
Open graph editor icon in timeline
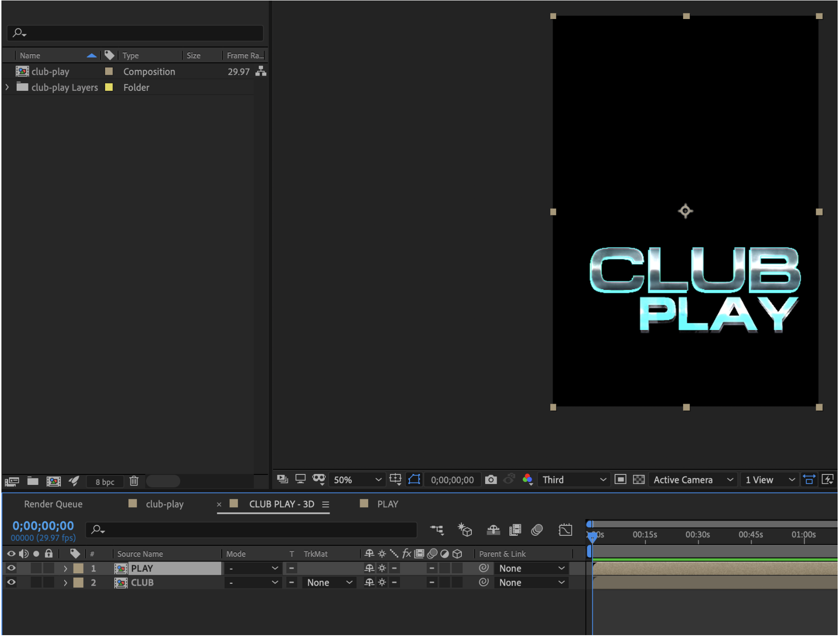pyautogui.click(x=566, y=530)
